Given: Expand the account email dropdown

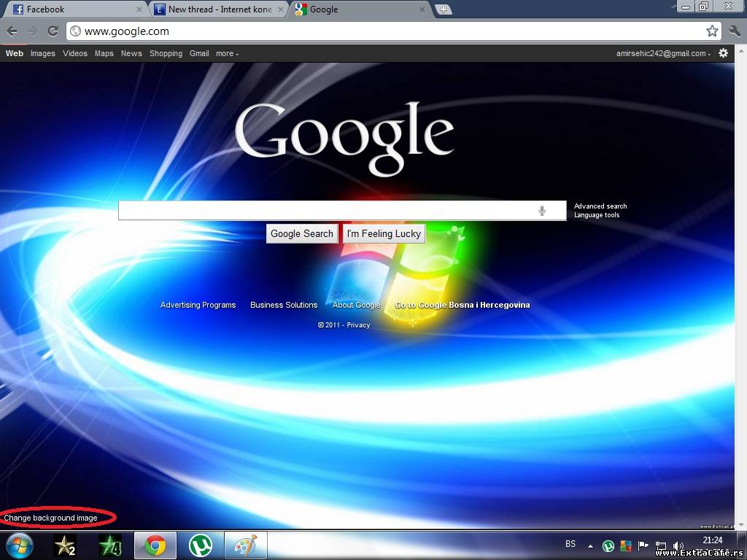Looking at the screenshot, I should click(x=663, y=53).
